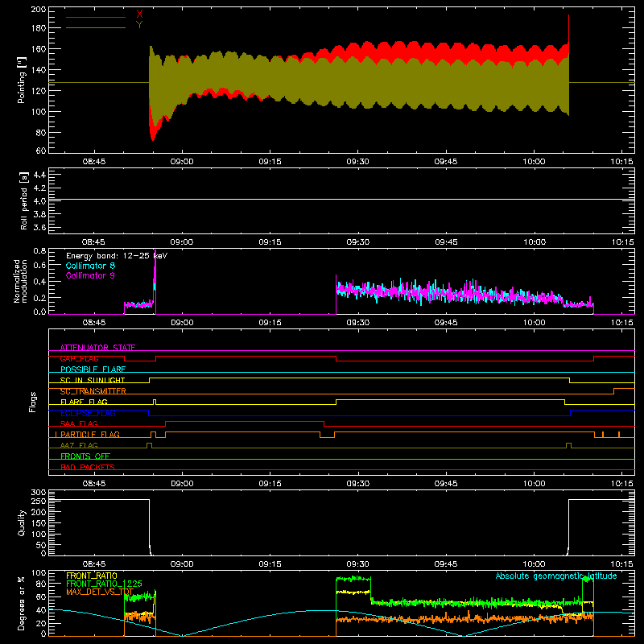Click the 10:15 label under Pointing plot
This screenshot has width=644, height=644.
click(x=621, y=162)
